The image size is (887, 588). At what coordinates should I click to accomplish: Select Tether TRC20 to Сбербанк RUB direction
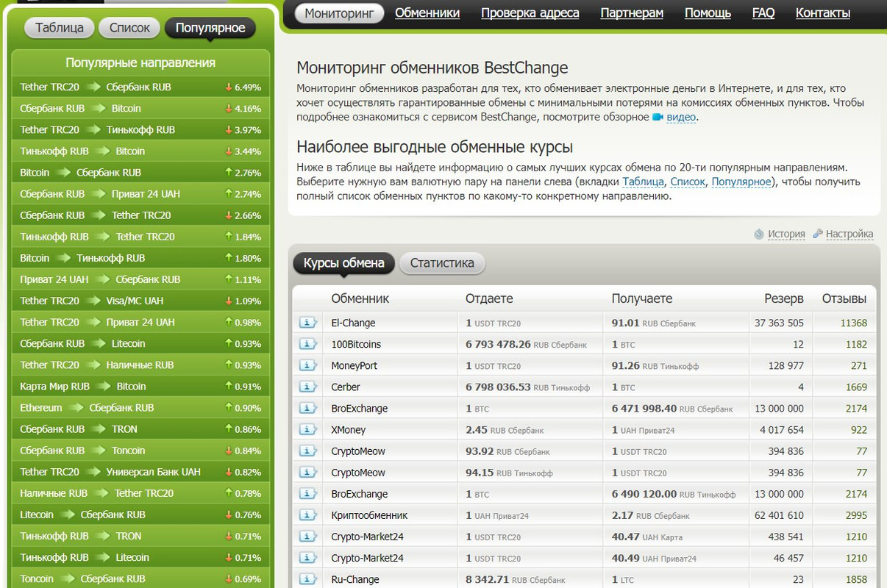coord(140,87)
